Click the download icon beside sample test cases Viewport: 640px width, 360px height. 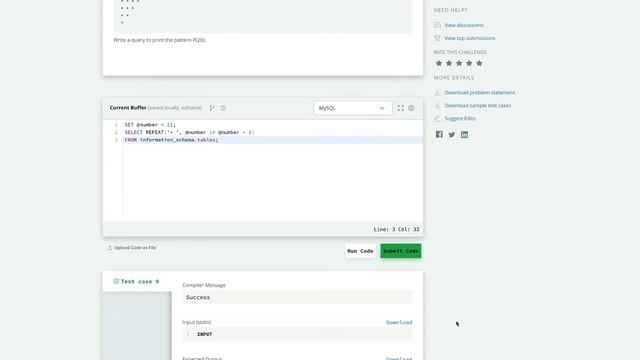[x=437, y=106]
